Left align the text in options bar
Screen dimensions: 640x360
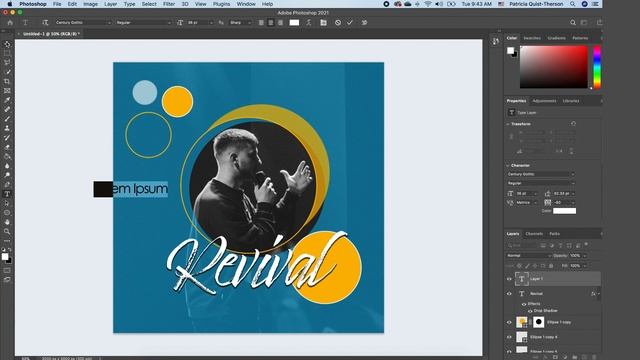pyautogui.click(x=261, y=22)
